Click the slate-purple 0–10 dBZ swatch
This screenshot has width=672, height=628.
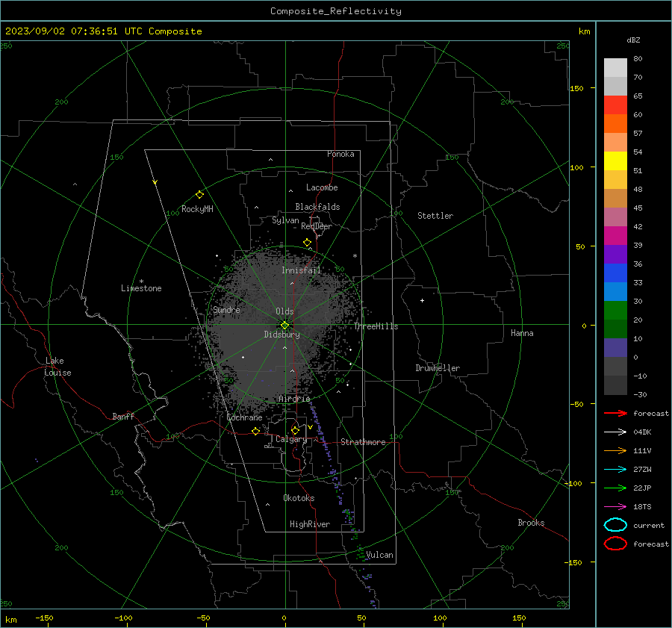615,348
